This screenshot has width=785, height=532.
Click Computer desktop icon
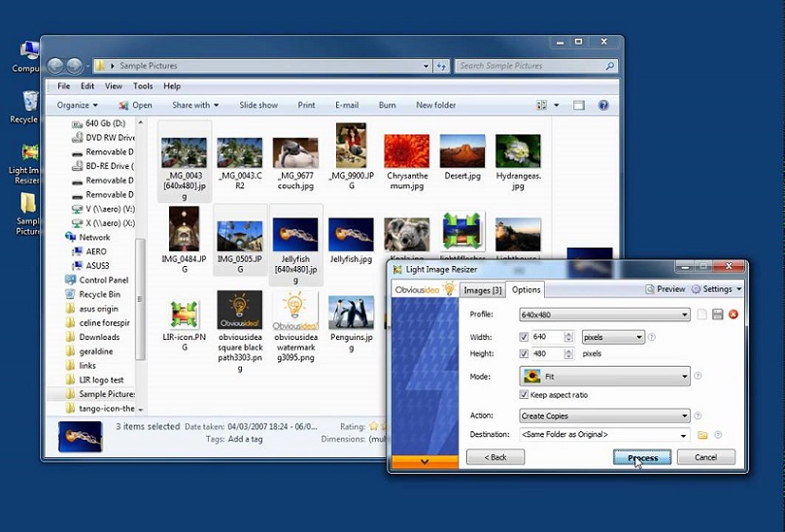27,56
